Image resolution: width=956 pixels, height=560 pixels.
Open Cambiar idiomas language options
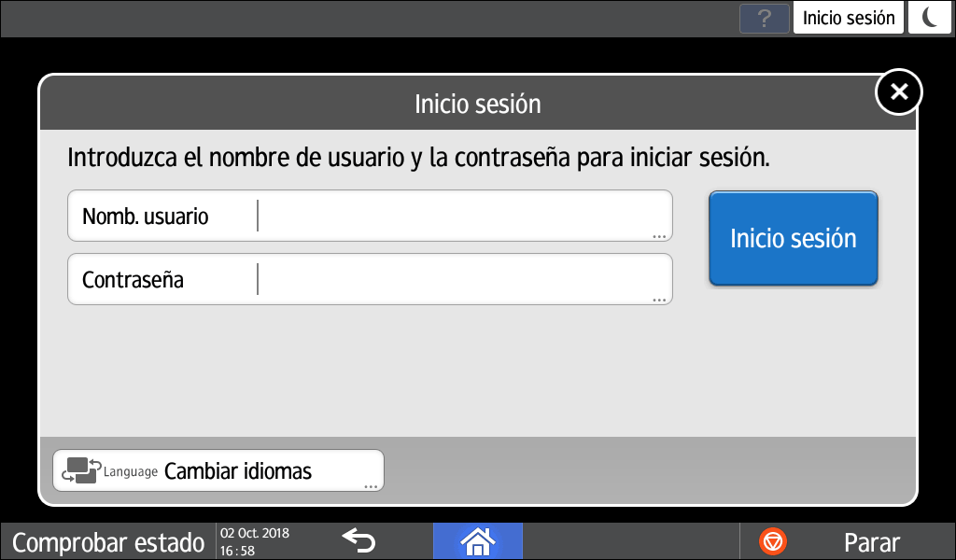[x=237, y=470]
